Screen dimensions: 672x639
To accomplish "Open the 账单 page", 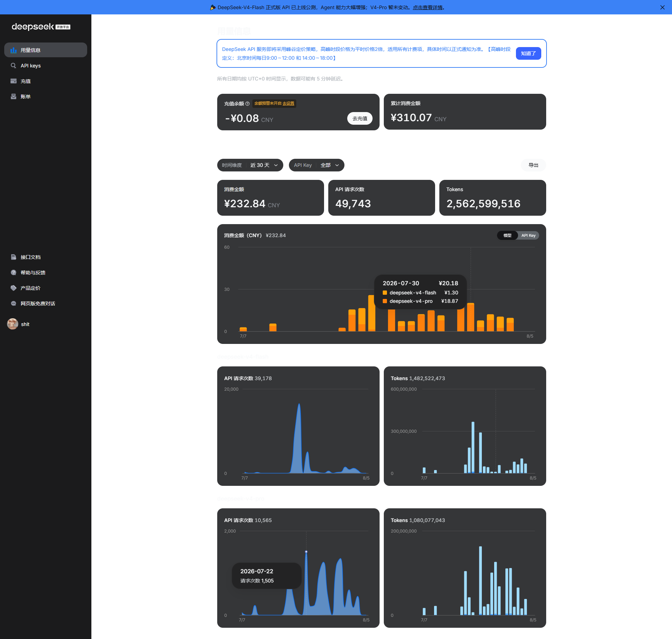I will coord(46,97).
